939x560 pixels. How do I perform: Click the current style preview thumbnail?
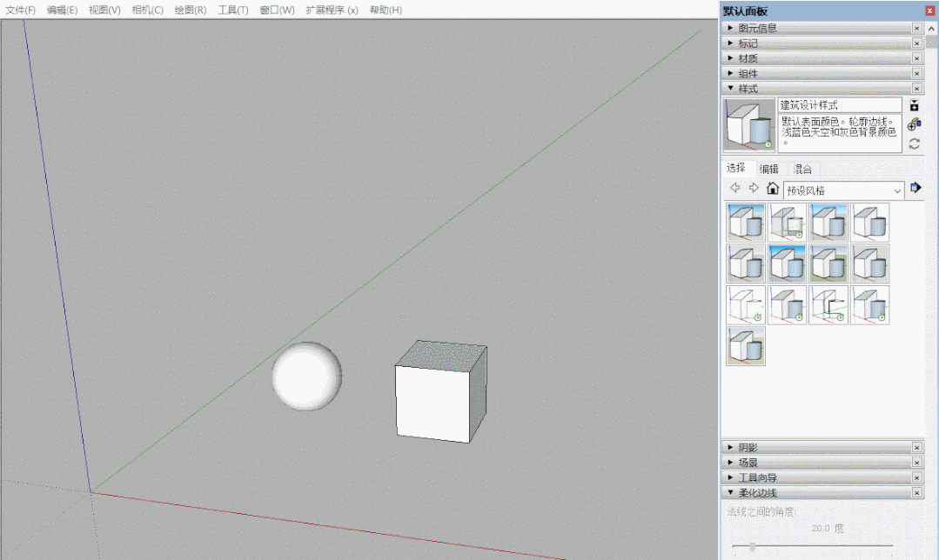749,125
